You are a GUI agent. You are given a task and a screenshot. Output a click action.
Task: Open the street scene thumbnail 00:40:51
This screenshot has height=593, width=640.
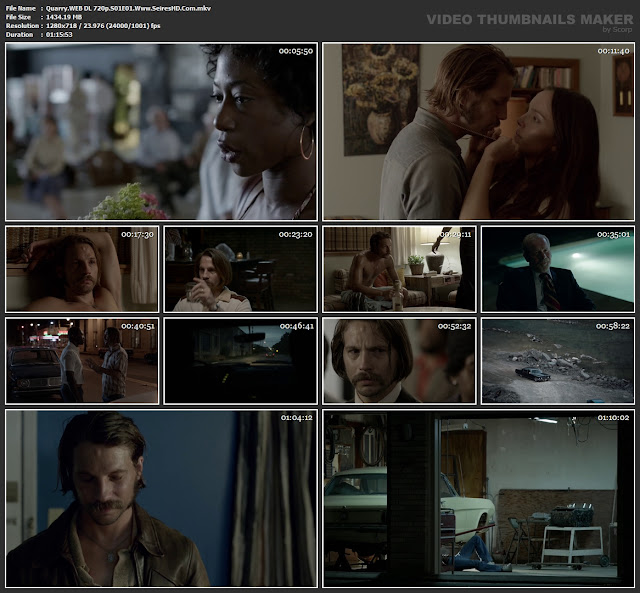(x=82, y=361)
